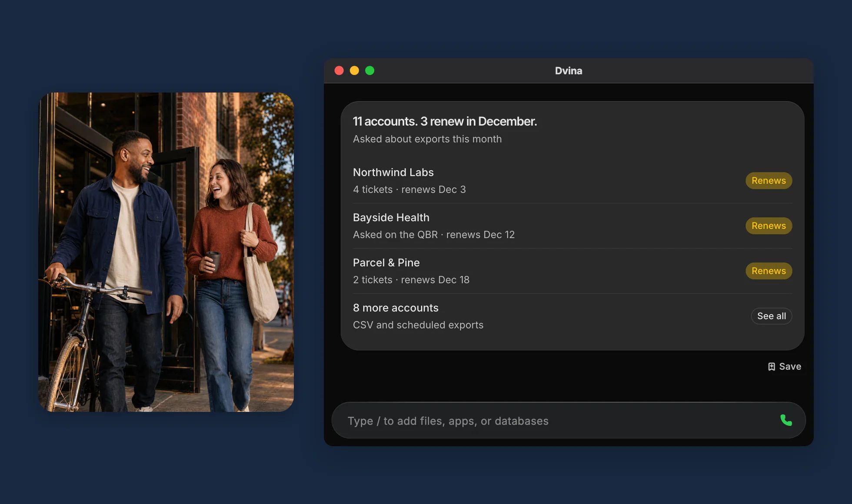Expand the 8 more accounts row

click(x=572, y=316)
